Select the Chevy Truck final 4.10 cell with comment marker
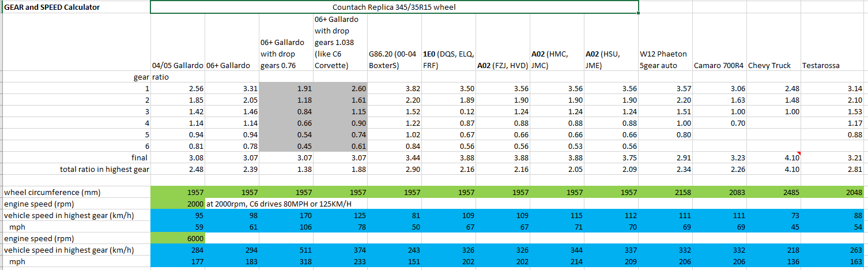The height and width of the screenshot is (270, 868). 773,157
